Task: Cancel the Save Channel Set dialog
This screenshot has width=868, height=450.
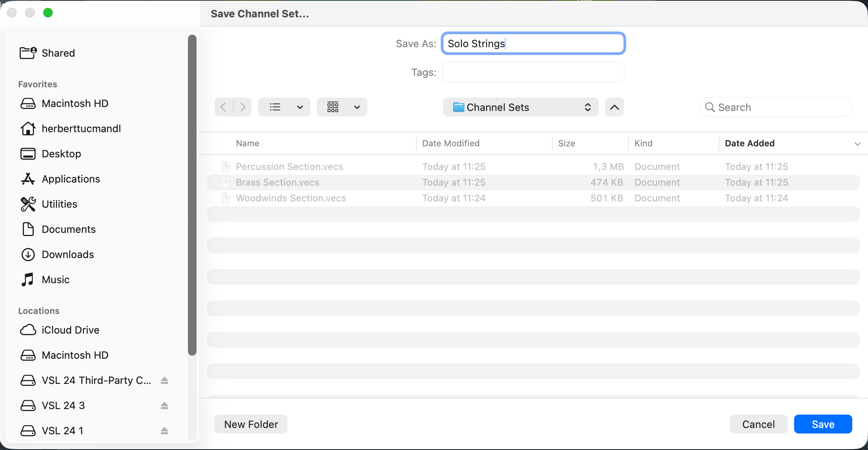Action: 758,424
